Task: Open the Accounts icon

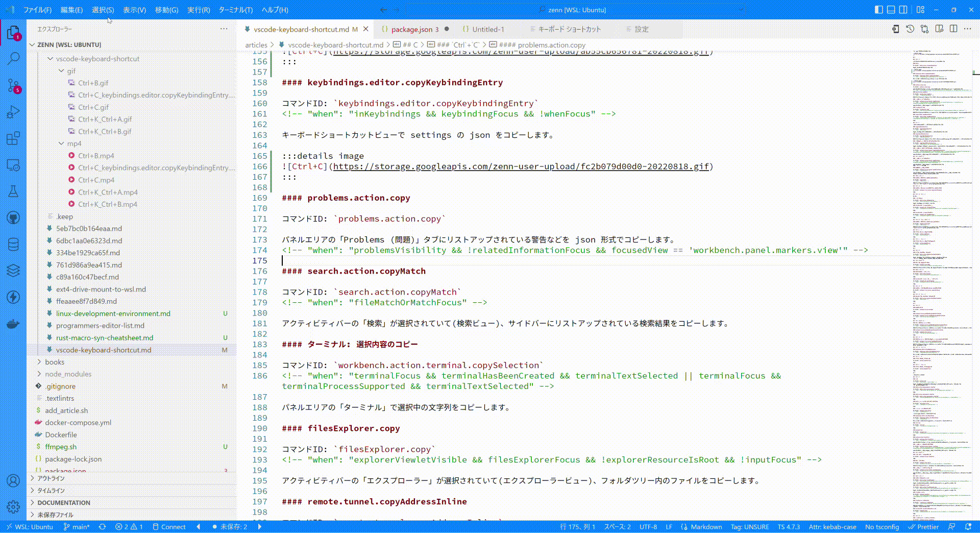Action: point(14,480)
